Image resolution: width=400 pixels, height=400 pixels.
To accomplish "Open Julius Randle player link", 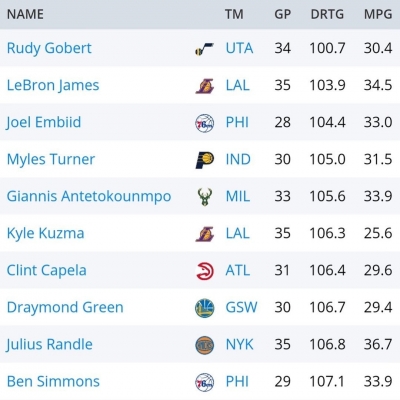I will (49, 344).
